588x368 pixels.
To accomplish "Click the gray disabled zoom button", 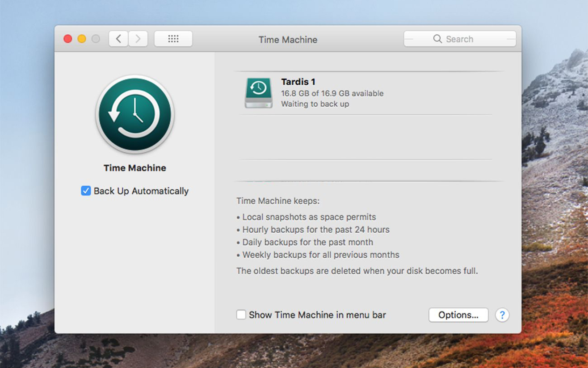I will (x=96, y=39).
